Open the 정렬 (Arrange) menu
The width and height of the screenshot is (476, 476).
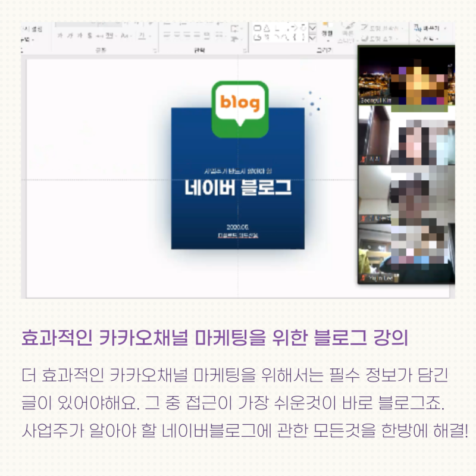327,33
